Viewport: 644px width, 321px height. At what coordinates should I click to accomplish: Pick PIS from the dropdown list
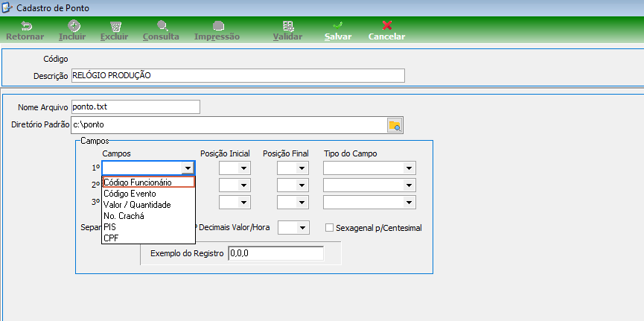[148, 226]
